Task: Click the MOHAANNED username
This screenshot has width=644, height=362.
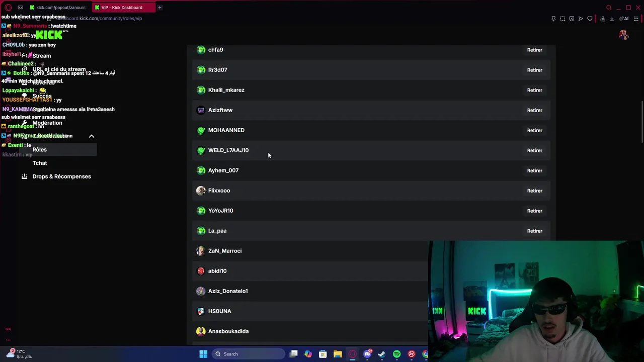Action: 226,130
